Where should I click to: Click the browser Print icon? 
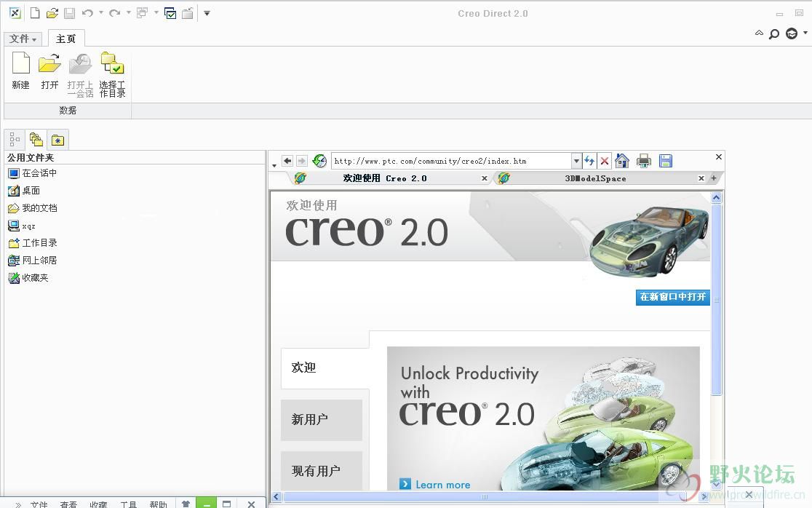click(644, 161)
